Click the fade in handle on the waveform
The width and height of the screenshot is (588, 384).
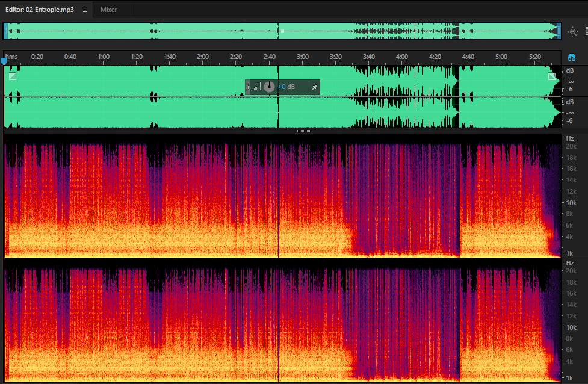point(13,76)
